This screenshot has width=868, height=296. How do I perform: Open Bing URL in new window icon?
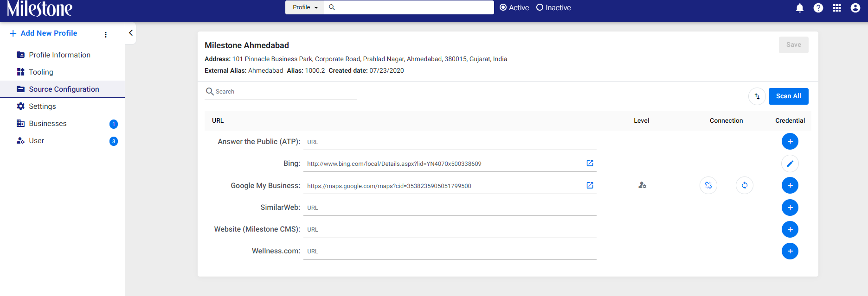(590, 163)
